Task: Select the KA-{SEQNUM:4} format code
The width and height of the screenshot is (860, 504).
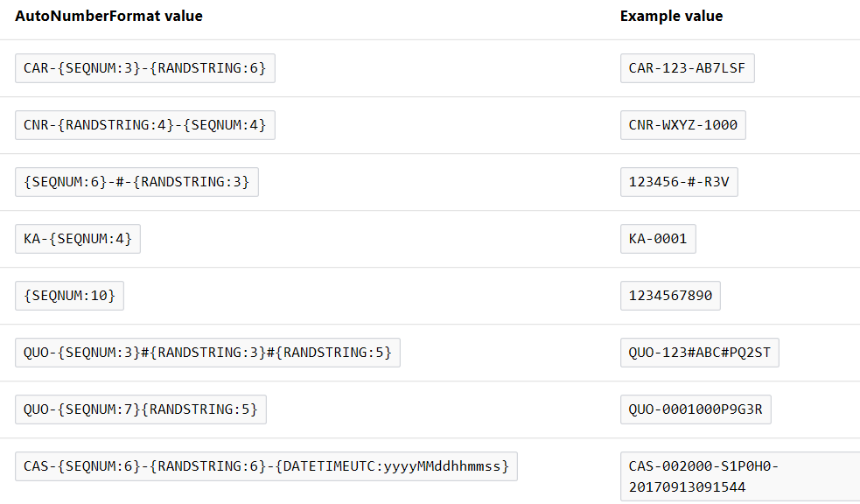Action: (78, 239)
